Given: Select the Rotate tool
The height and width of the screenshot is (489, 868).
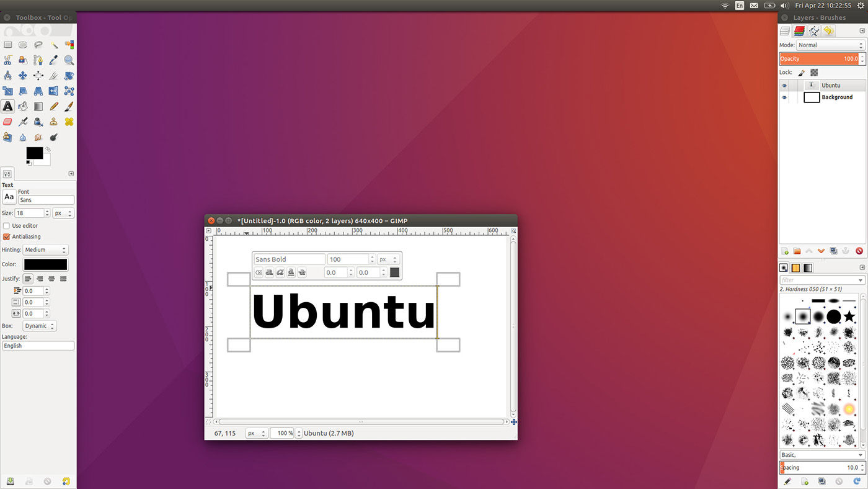Looking at the screenshot, I should pyautogui.click(x=69, y=75).
